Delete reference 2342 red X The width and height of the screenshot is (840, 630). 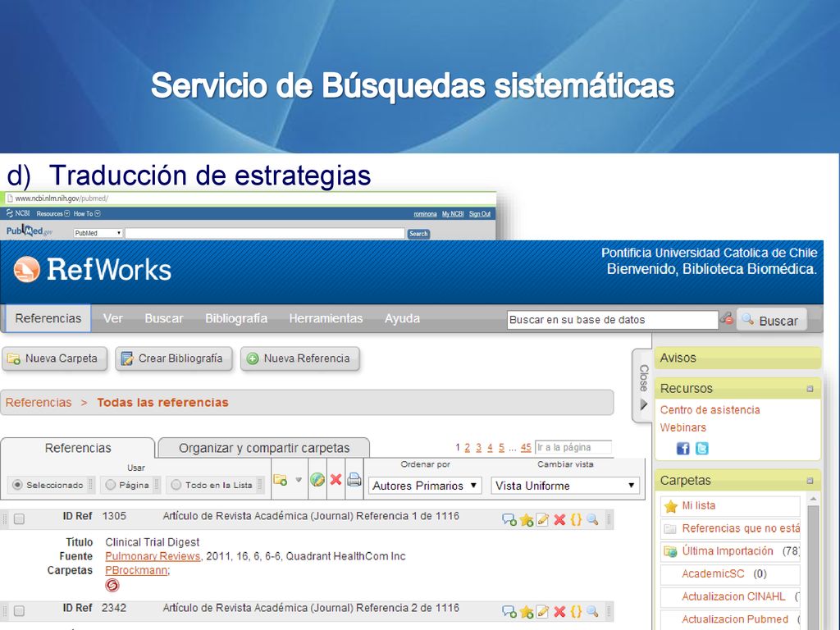[559, 611]
